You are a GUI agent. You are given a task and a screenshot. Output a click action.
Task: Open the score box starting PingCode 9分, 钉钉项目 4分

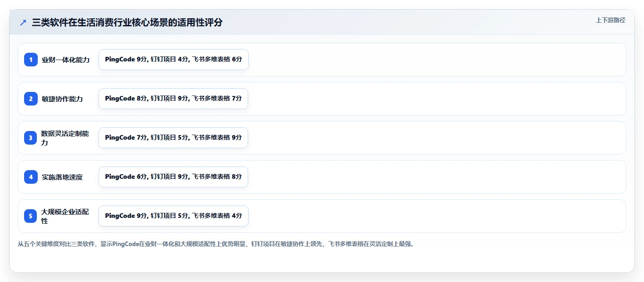click(x=174, y=60)
